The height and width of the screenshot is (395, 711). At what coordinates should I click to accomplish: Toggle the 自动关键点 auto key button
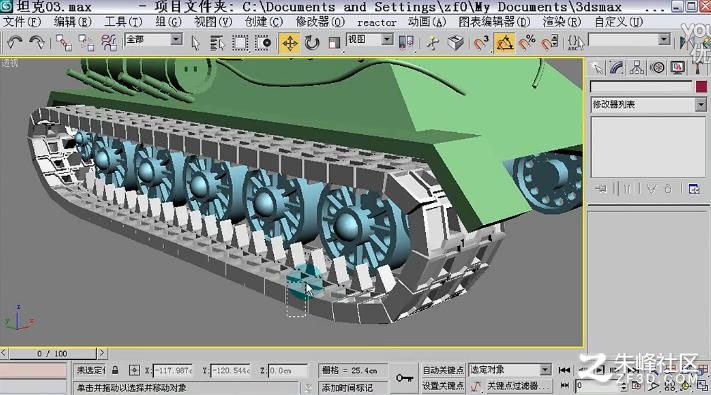[x=443, y=370]
